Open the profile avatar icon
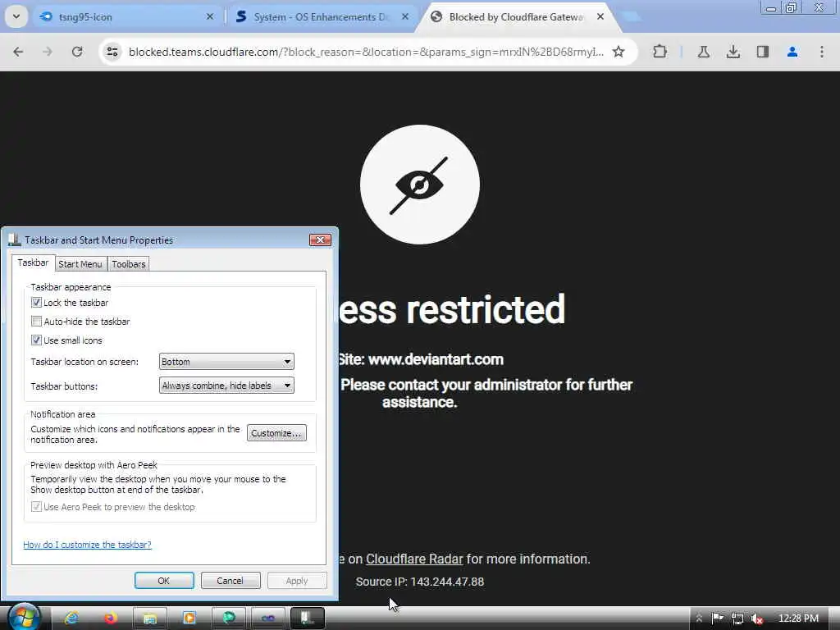The image size is (840, 630). coord(792,52)
